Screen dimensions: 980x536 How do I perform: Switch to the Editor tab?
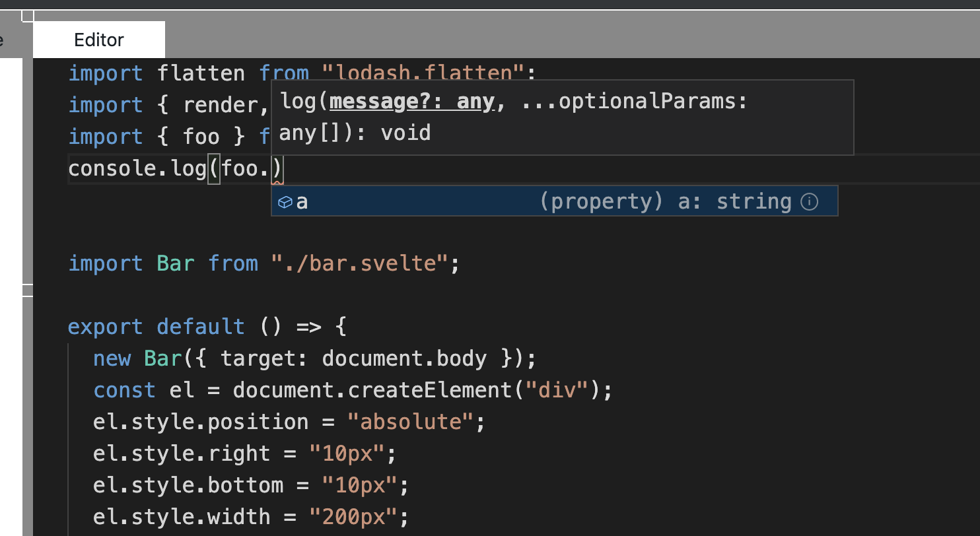[98, 40]
